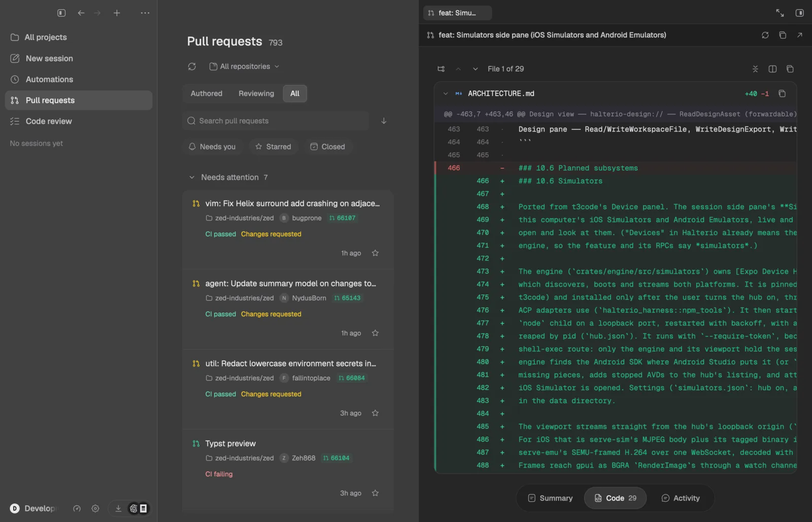Open the settings gear icon
The width and height of the screenshot is (812, 522).
point(95,508)
